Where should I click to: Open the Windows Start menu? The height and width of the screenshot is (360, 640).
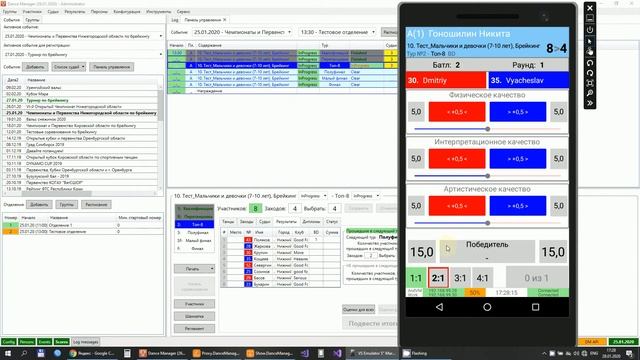click(8, 353)
